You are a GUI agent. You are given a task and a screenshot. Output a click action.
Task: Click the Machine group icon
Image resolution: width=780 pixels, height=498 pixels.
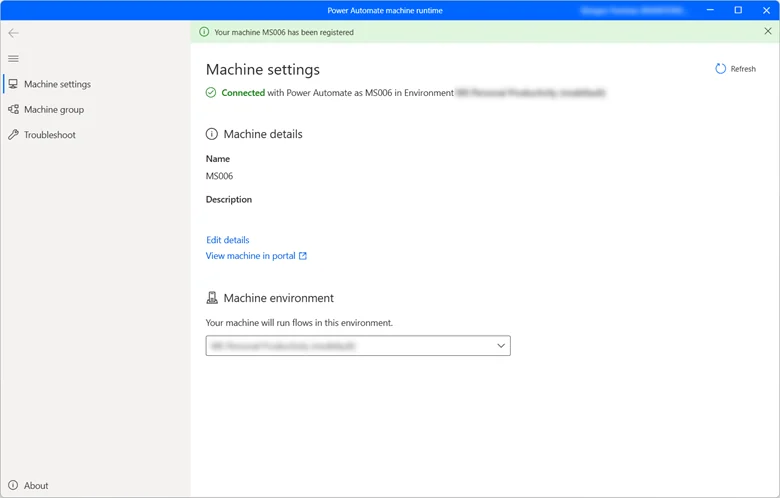coord(13,109)
